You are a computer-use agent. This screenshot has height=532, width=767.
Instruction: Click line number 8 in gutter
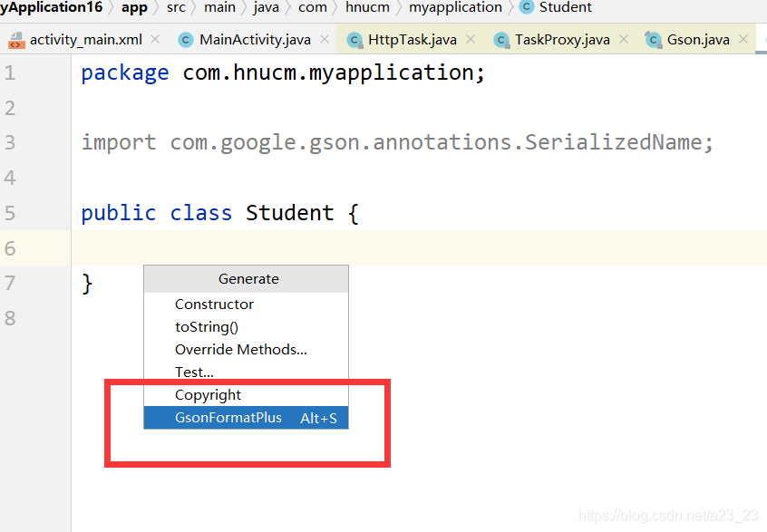pyautogui.click(x=10, y=318)
